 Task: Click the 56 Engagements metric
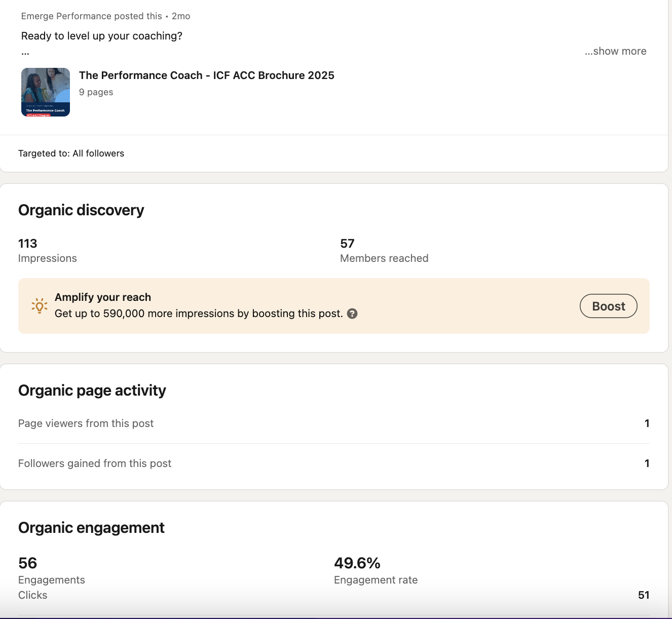tap(51, 570)
